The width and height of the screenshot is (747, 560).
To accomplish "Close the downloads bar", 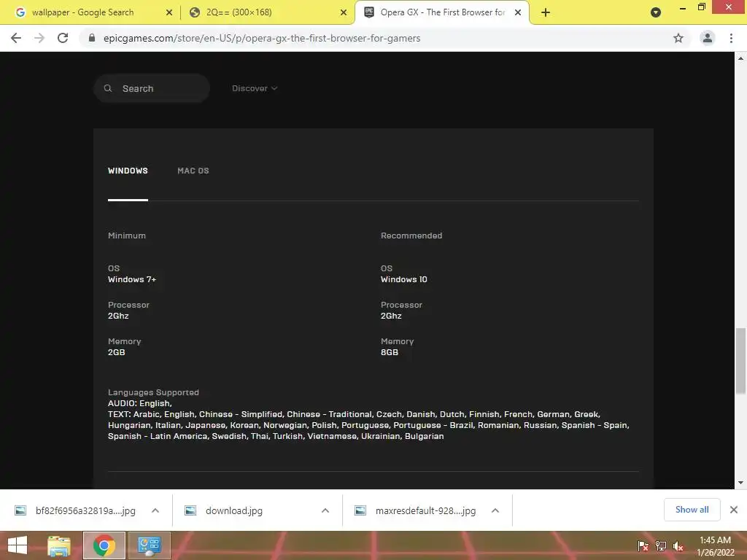I will point(734,510).
